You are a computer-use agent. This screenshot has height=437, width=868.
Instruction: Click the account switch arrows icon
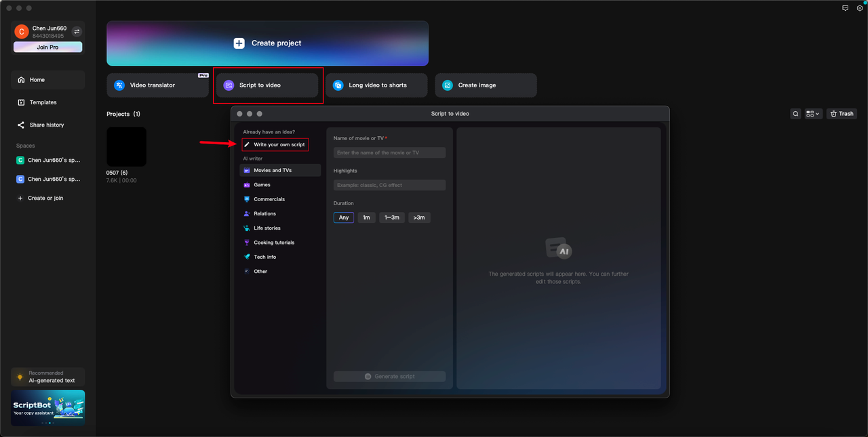point(77,31)
